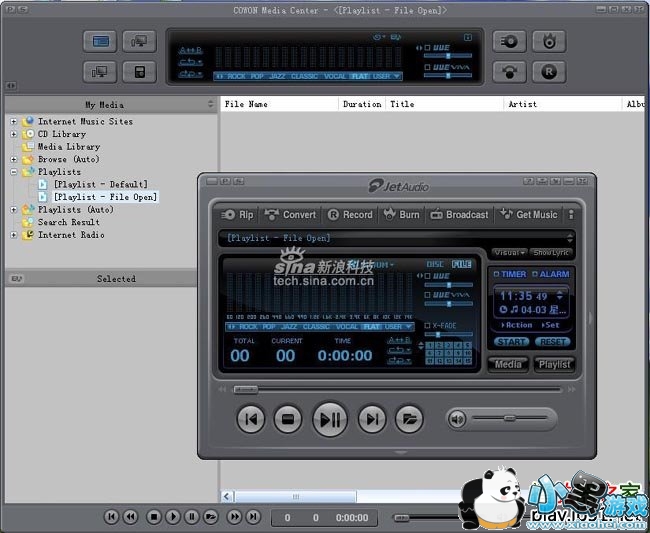Open equalizer preset dropdown arrow in JetAudio

click(408, 327)
